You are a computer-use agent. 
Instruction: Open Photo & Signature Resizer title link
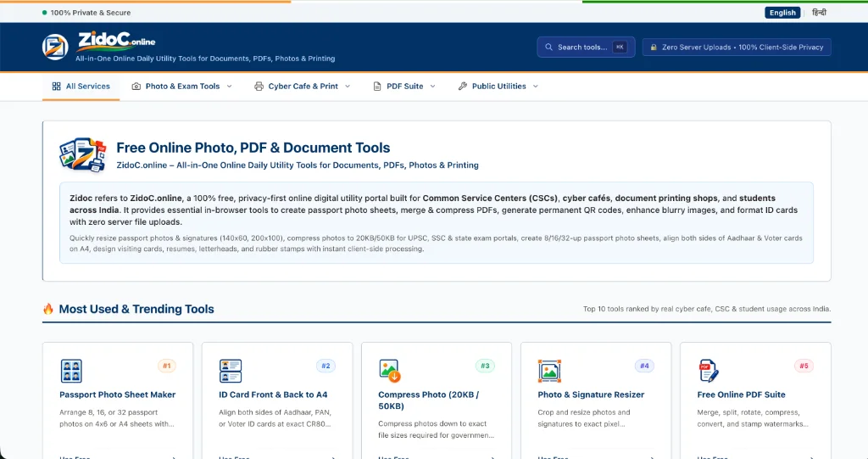pyautogui.click(x=591, y=395)
